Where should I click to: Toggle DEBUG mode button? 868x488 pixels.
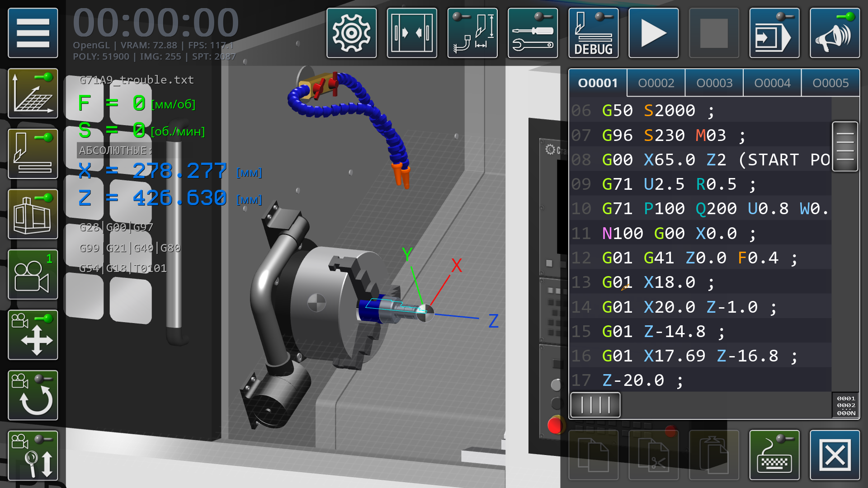pos(593,33)
